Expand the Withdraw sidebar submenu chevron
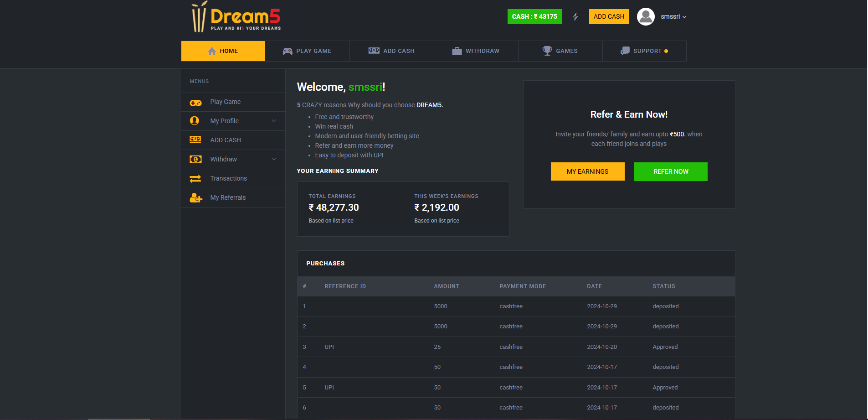 [x=274, y=159]
